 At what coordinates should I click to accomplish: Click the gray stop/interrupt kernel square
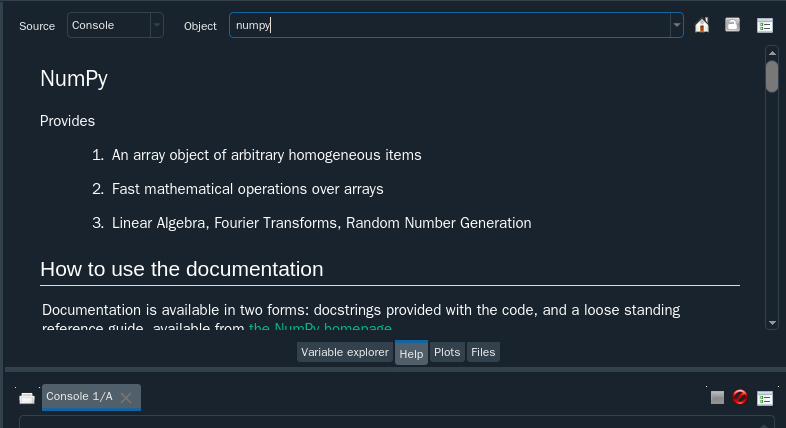point(717,397)
